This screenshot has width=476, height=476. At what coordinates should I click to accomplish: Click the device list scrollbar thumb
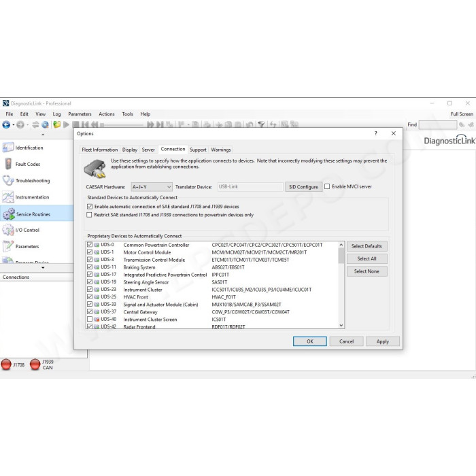tap(341, 256)
